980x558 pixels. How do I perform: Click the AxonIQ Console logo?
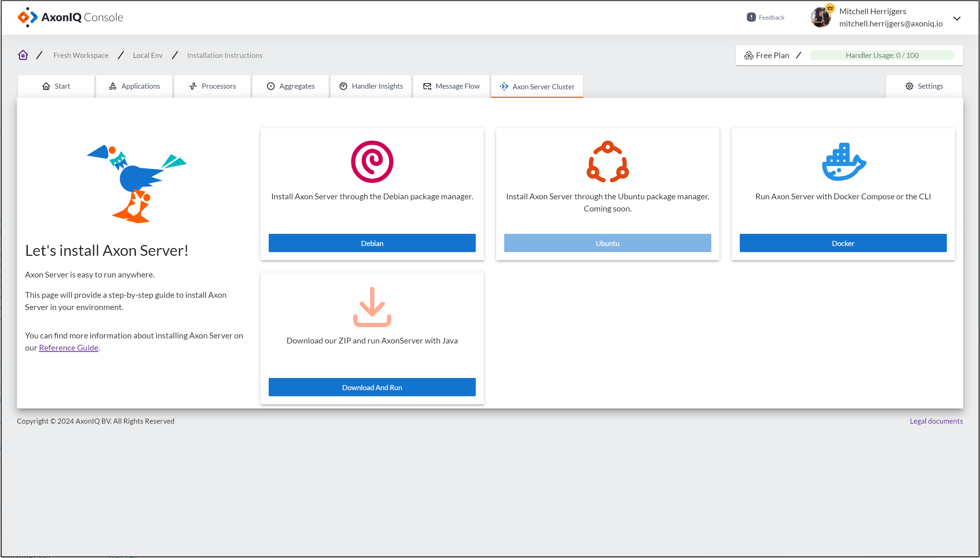coord(70,17)
